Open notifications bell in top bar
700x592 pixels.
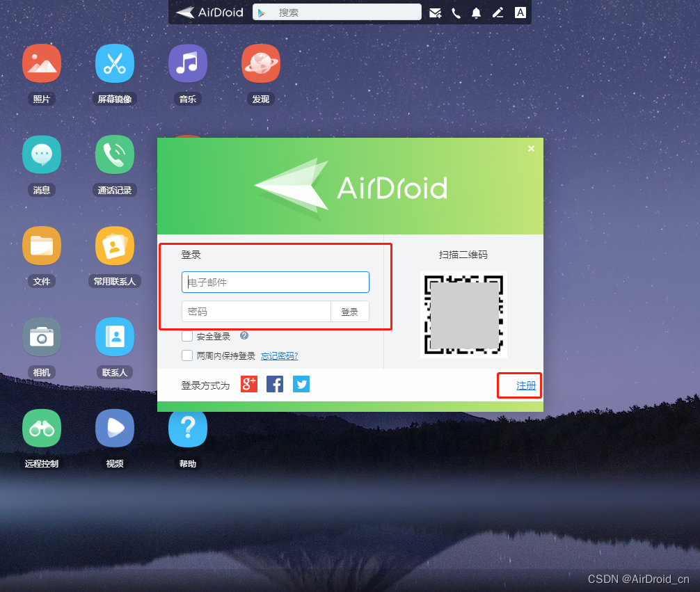(x=477, y=13)
